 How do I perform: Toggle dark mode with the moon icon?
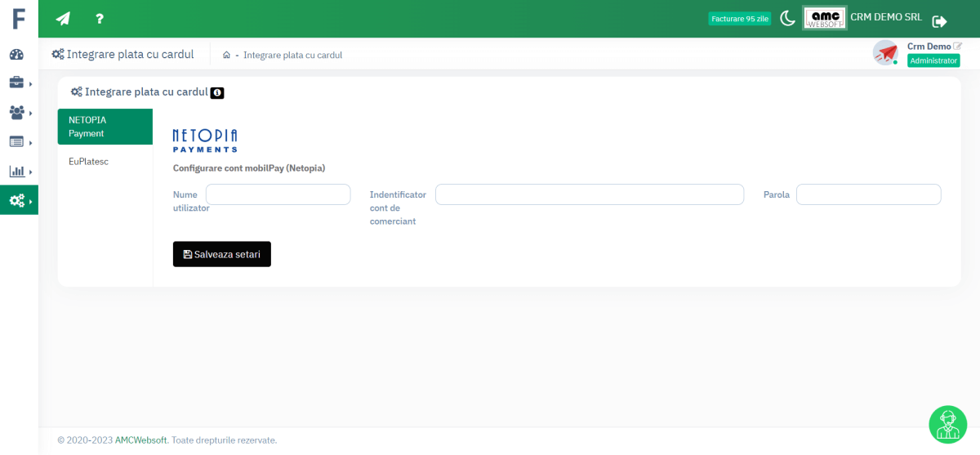click(787, 19)
